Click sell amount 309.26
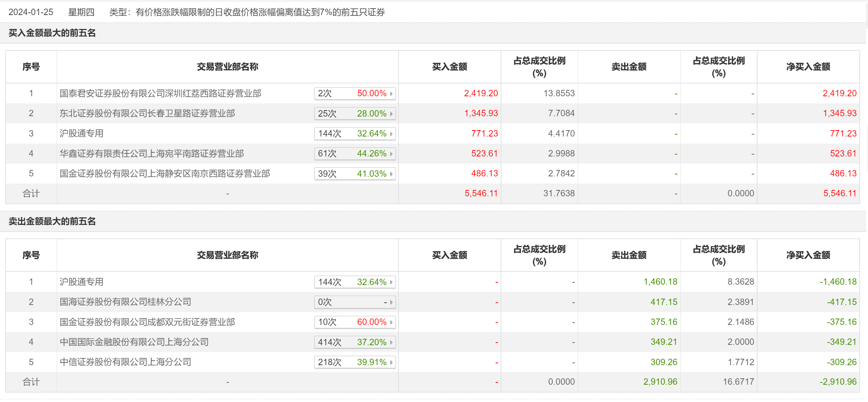868x402 pixels. 664,362
